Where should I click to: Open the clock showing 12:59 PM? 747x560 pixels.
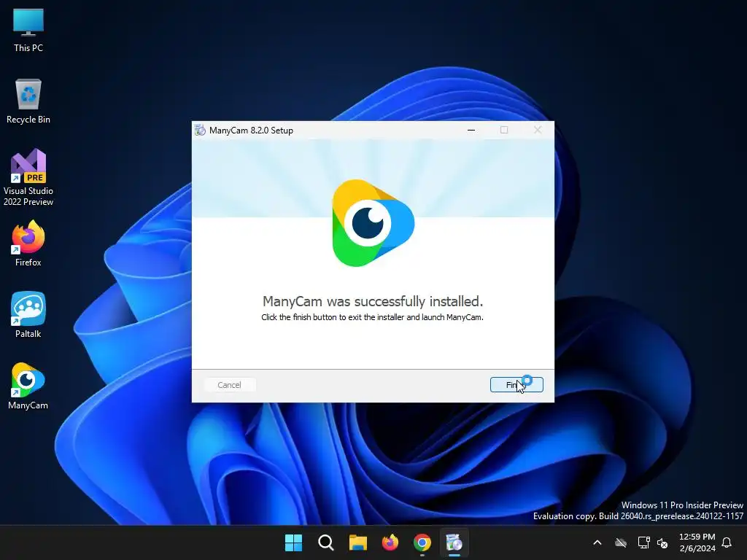pos(697,542)
